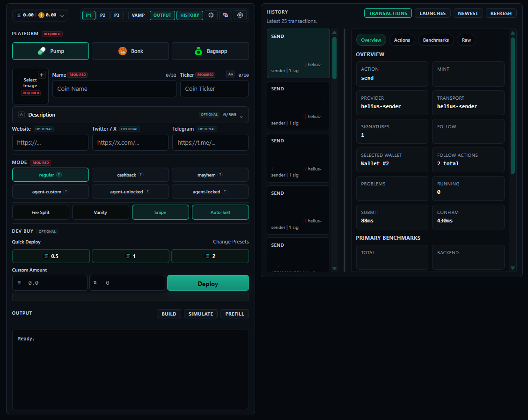Click the SOL balance icon
Screen dimensions: 528x420
(19, 15)
